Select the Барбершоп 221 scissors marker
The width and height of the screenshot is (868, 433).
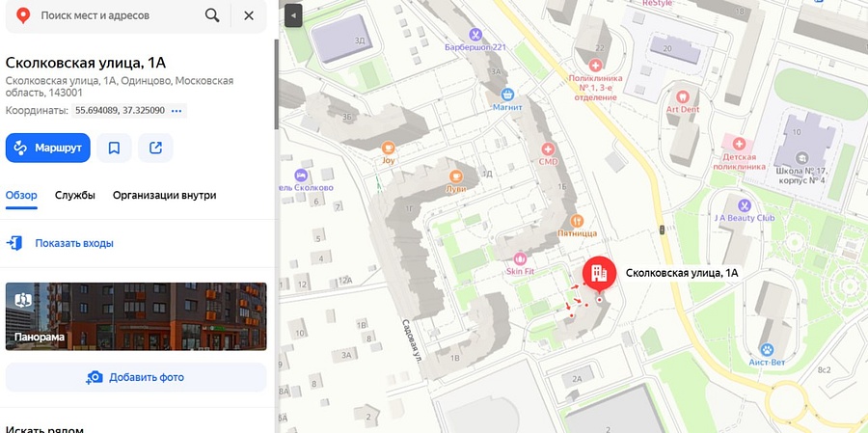pyautogui.click(x=475, y=35)
